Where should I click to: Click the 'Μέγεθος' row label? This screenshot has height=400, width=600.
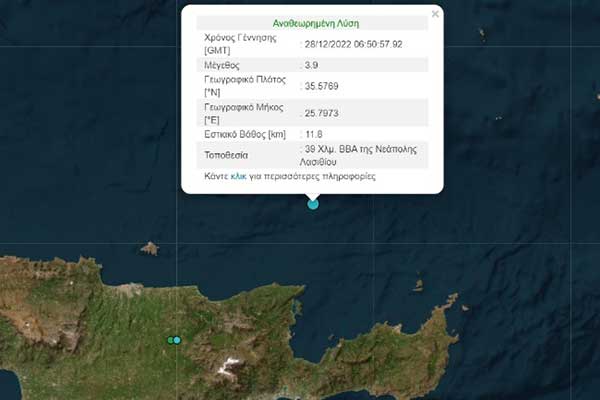222,65
